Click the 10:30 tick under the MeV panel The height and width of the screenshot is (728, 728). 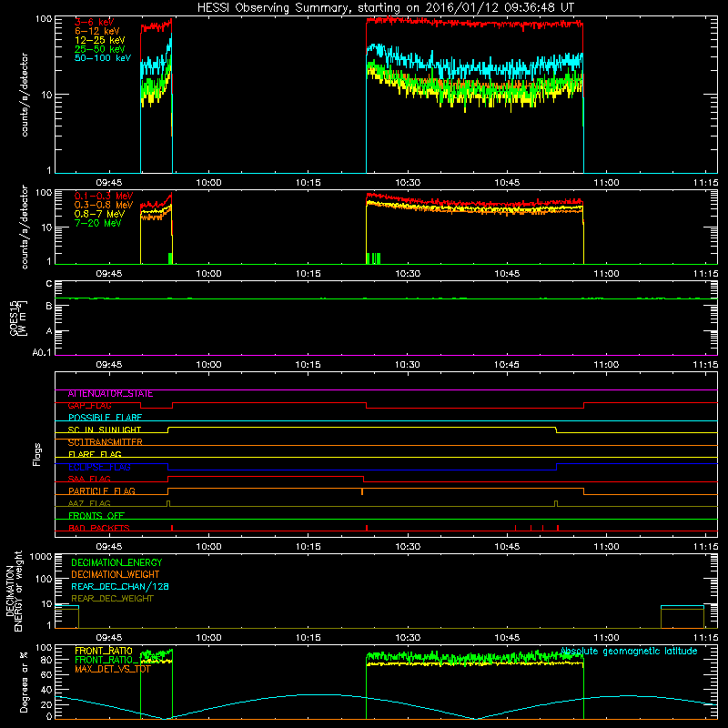[x=407, y=274]
